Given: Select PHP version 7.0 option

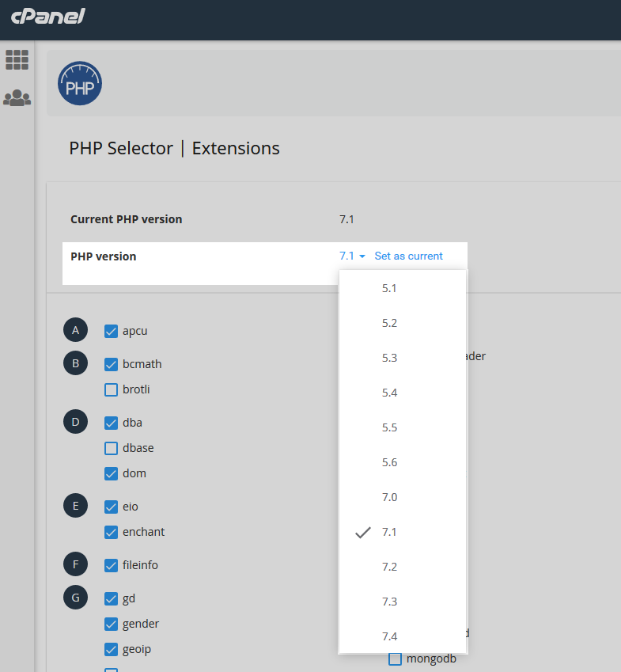Looking at the screenshot, I should pos(403,497).
